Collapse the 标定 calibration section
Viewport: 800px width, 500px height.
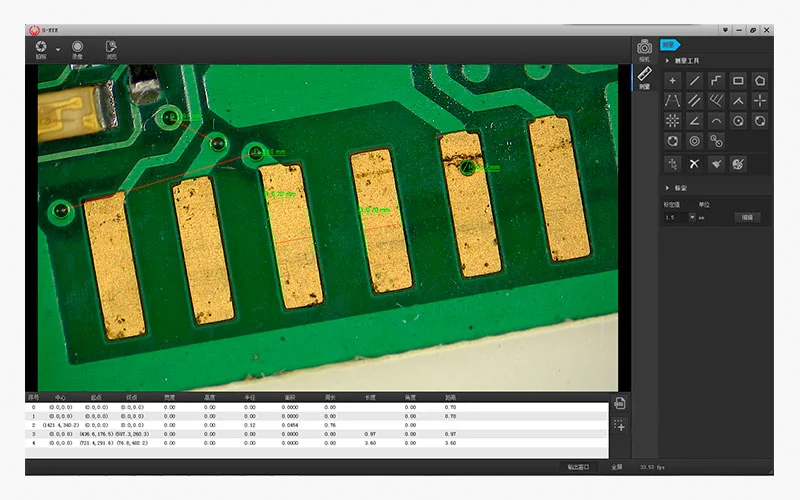[x=667, y=188]
